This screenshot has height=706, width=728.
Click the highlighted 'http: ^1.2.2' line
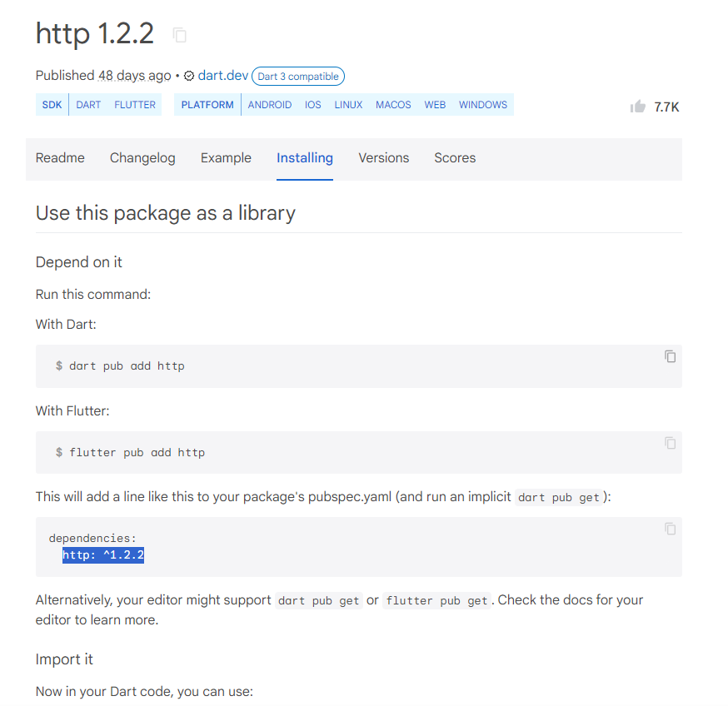[x=103, y=554]
